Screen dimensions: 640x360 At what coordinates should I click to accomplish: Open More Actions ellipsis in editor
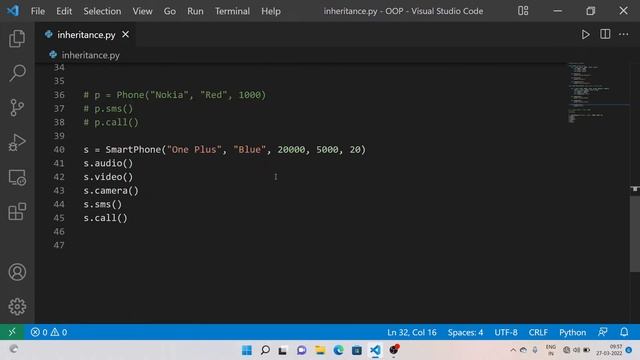[624, 34]
